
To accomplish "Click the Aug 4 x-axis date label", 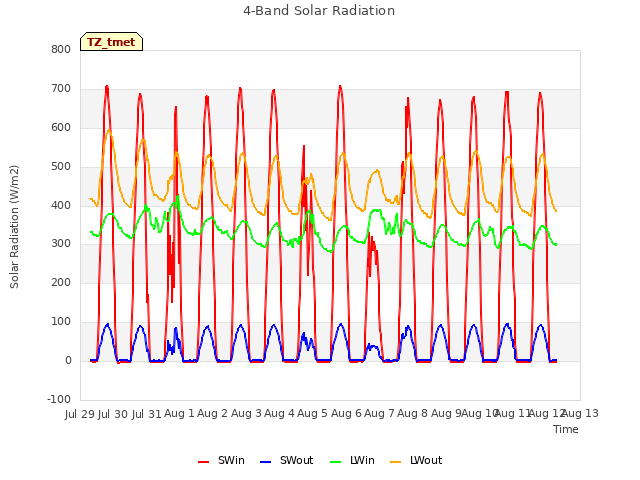I will [x=279, y=414].
